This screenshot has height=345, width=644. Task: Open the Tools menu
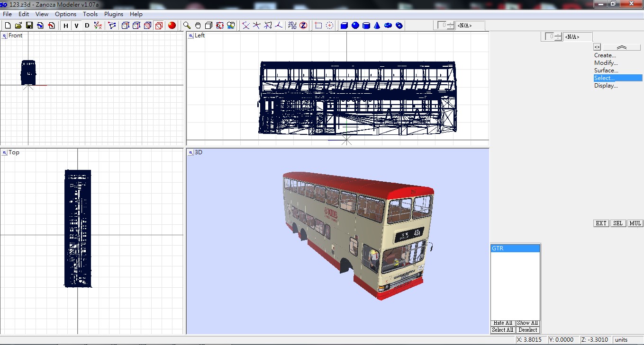[x=90, y=14]
